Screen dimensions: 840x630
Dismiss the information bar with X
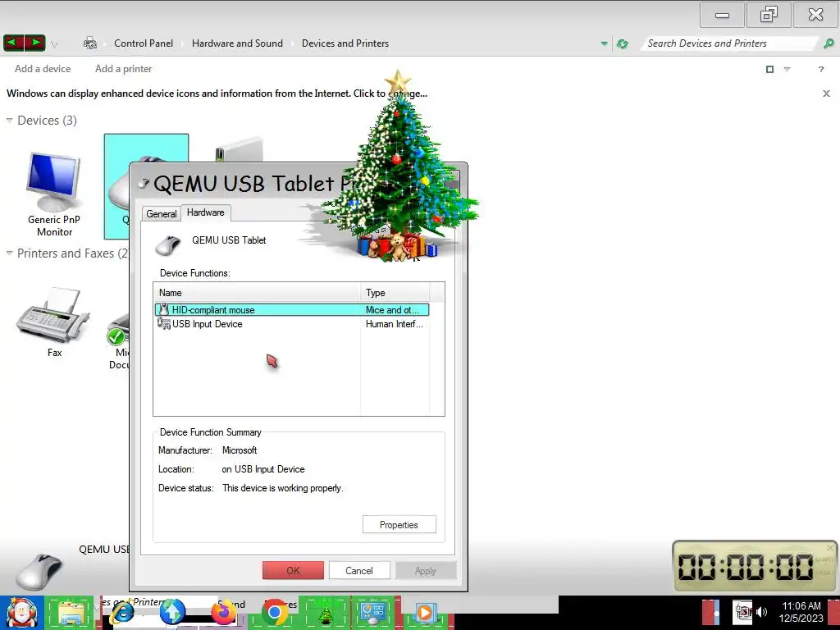pyautogui.click(x=826, y=94)
